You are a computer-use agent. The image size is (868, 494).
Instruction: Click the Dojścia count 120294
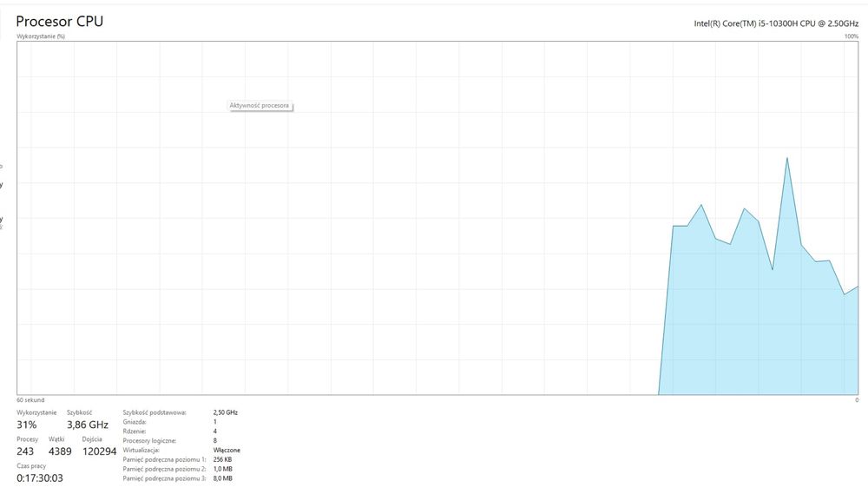tap(99, 451)
